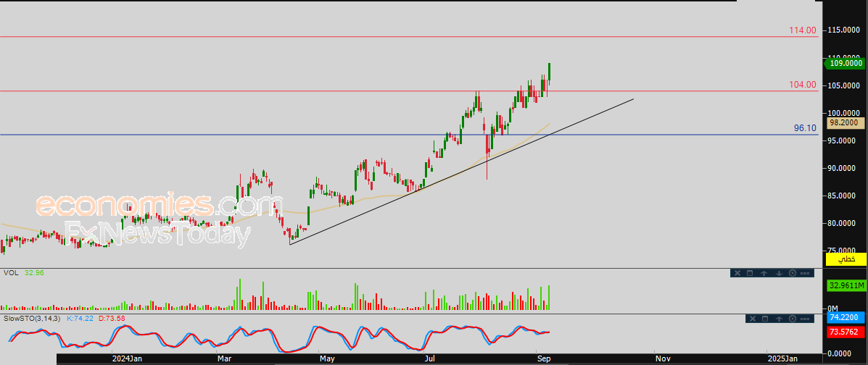Click the 105.0000 price axis label

[843, 85]
